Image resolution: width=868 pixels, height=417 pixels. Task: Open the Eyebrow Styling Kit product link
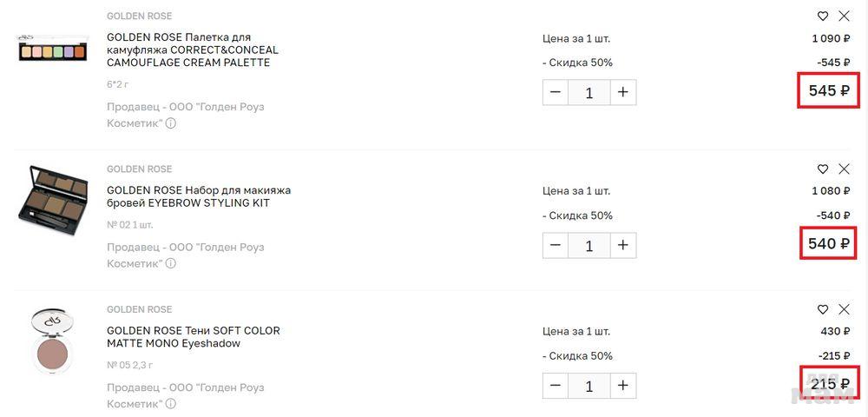[x=198, y=196]
